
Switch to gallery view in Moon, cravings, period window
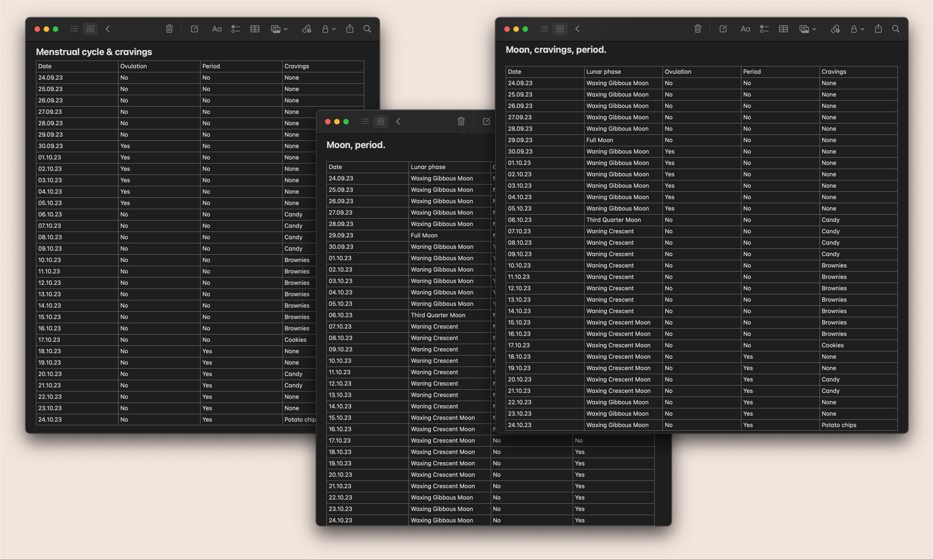click(x=560, y=29)
